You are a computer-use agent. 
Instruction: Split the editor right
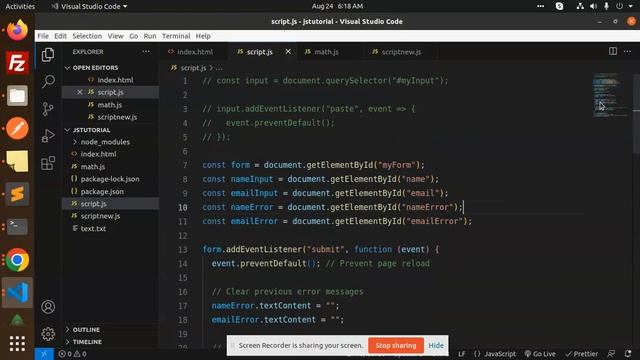pos(613,51)
